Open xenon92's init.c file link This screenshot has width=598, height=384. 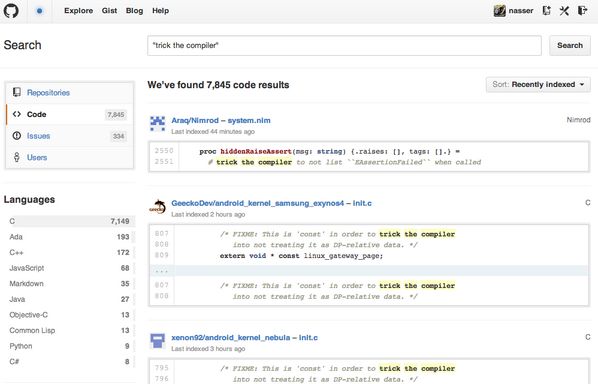(308, 337)
